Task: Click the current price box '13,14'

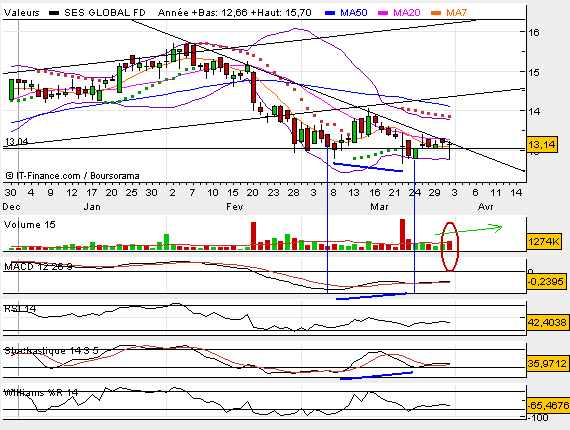Action: pyautogui.click(x=542, y=145)
